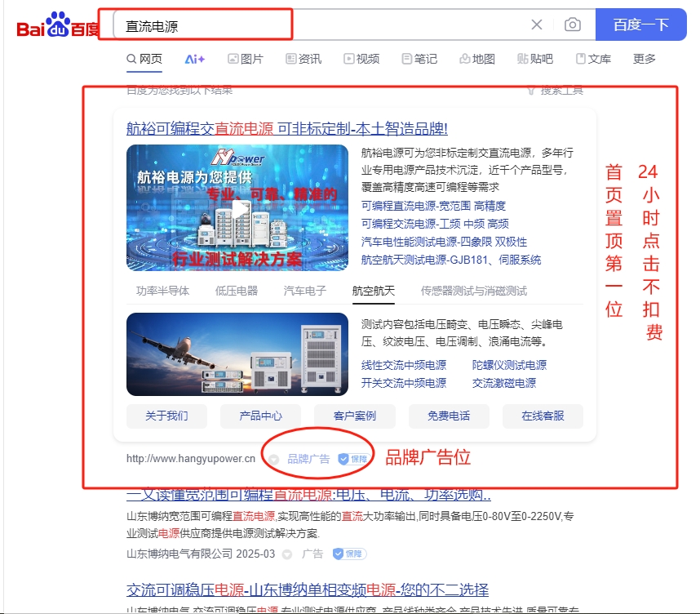Viewport: 700px width, 614px height.
Task: Click the Baidu paw logo
Action: (59, 24)
